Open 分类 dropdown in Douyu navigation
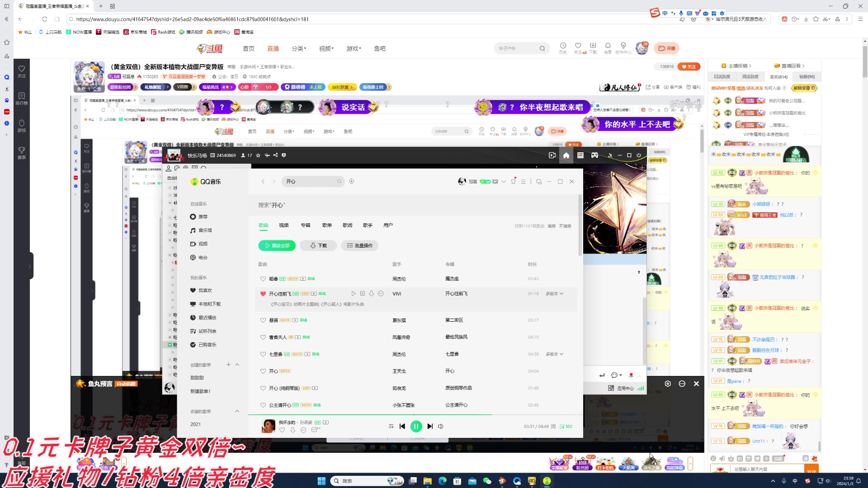The width and height of the screenshot is (868, 488). click(x=299, y=48)
